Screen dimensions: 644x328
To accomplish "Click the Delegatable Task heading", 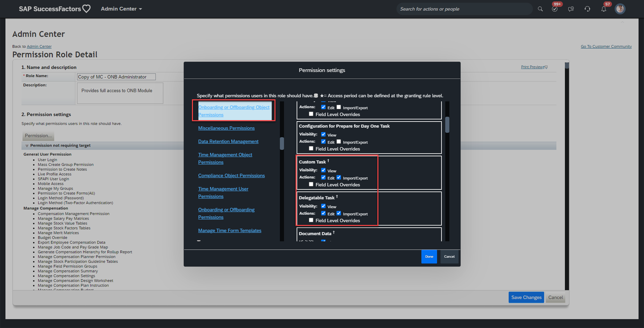I will (x=316, y=198).
